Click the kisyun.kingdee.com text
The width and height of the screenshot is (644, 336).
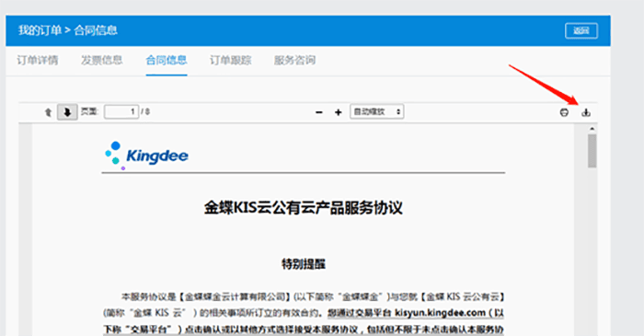pyautogui.click(x=440, y=313)
